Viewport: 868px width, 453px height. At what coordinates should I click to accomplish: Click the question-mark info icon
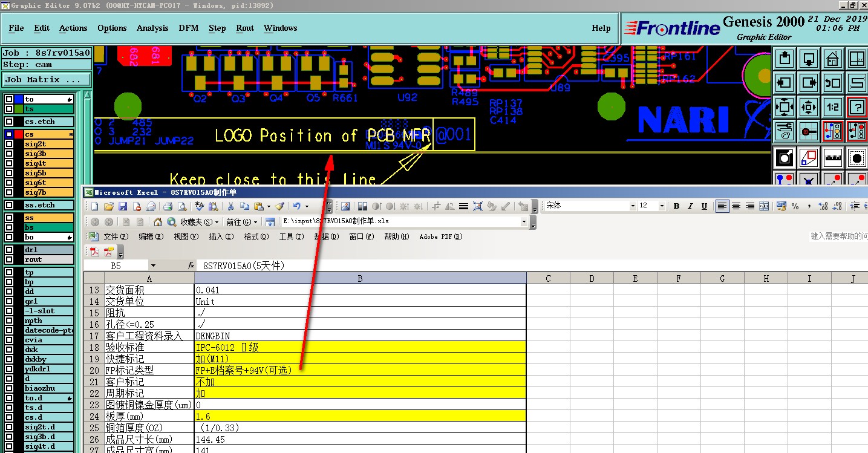tap(857, 107)
